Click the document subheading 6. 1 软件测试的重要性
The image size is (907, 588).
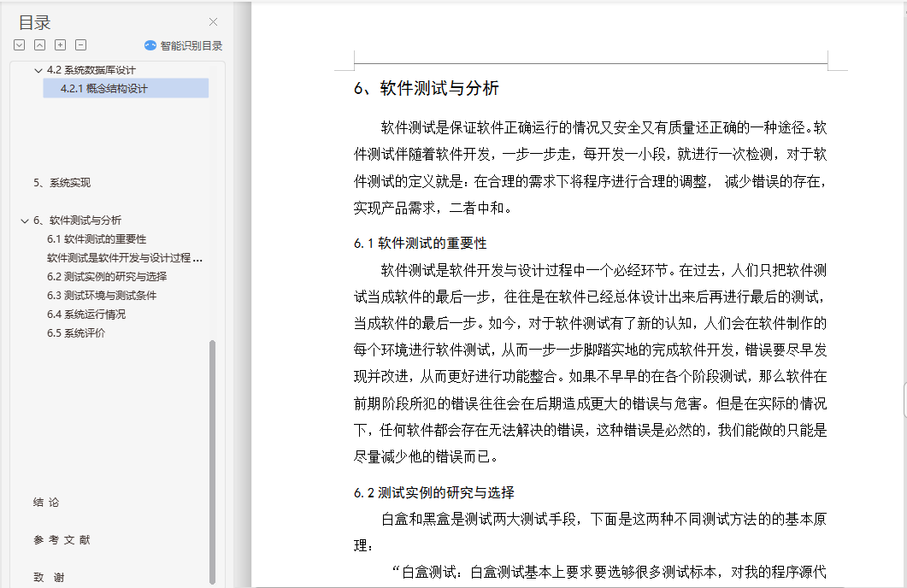tap(420, 244)
